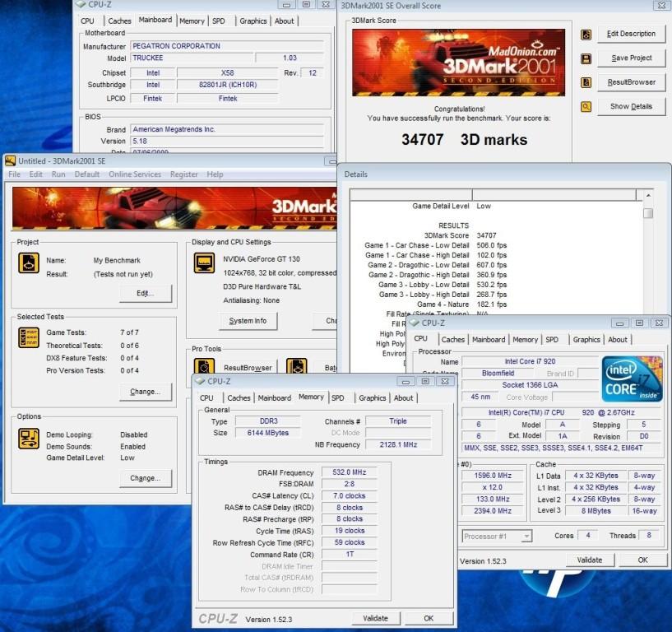Click the Project icon in 3DMark2001 window
This screenshot has width=672, height=632.
coord(29,263)
